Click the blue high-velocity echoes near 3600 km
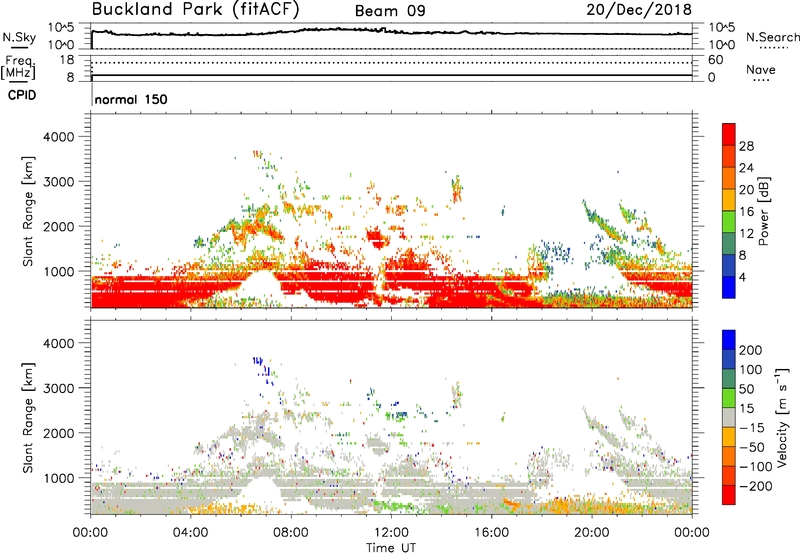800x554 pixels. [x=258, y=361]
